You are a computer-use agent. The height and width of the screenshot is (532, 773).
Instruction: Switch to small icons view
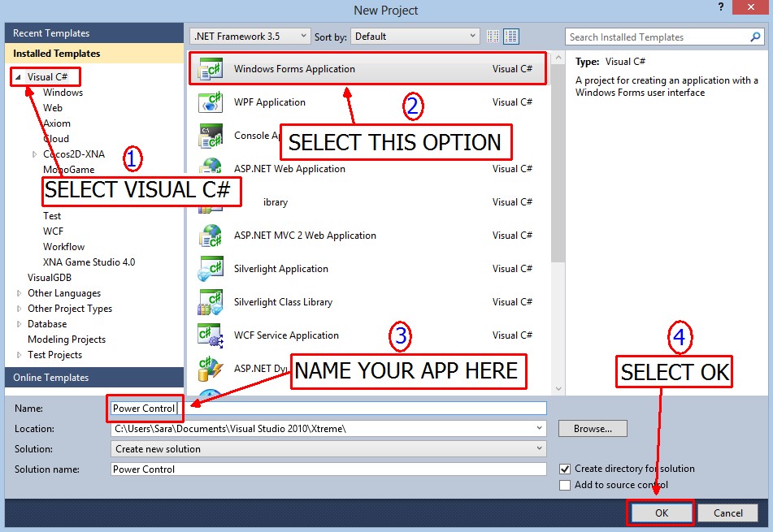point(493,37)
